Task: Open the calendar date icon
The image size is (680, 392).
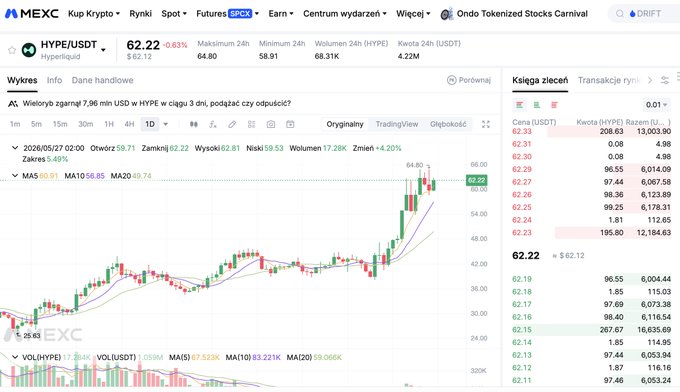Action: (x=290, y=124)
